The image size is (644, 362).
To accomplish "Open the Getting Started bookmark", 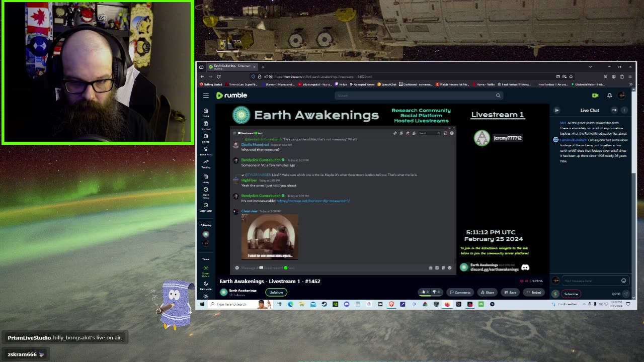I will (x=211, y=84).
